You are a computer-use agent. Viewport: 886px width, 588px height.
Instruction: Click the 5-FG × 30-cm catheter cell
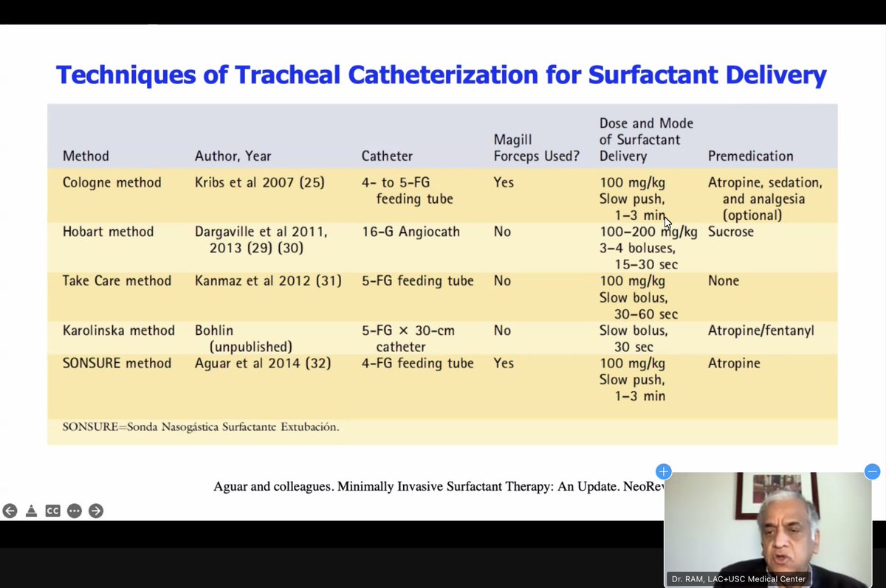click(408, 339)
